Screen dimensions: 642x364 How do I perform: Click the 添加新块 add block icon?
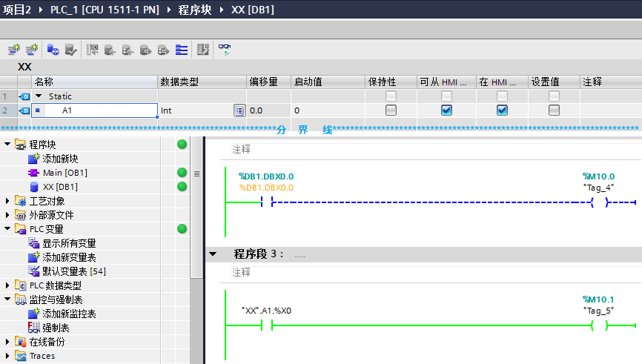(x=33, y=159)
